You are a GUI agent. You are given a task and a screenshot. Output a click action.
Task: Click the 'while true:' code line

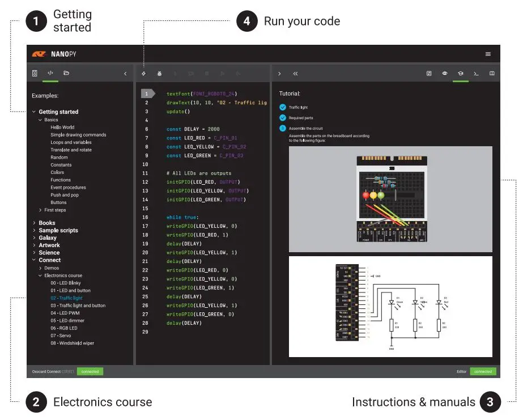coord(182,217)
